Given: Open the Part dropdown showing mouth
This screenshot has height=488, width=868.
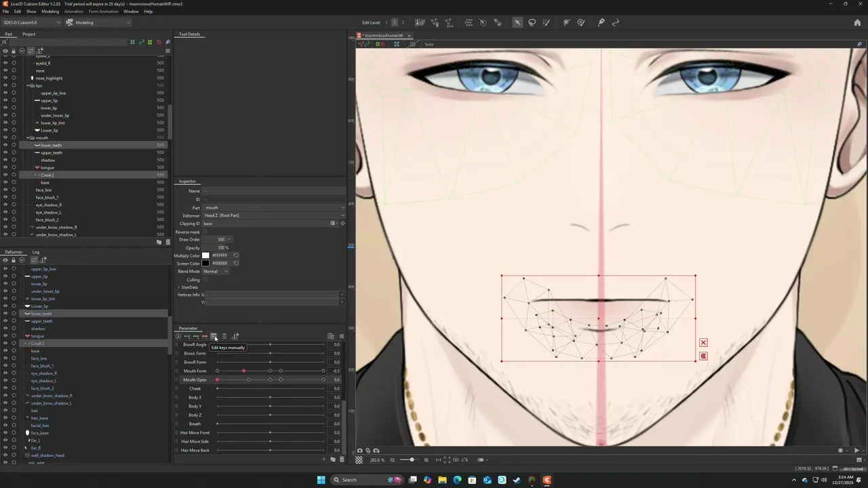Looking at the screenshot, I should coord(274,207).
